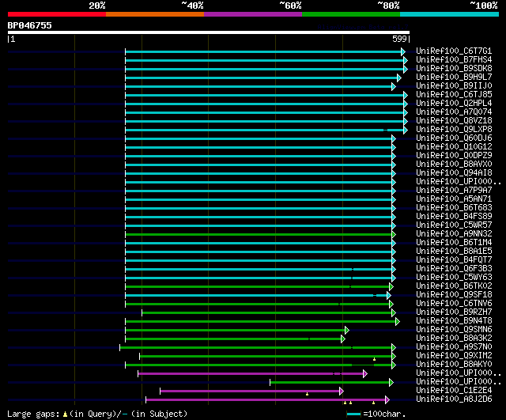The image size is (506, 420).
Task: Select the UniRef100_C6TNV6 label
Action: (x=454, y=304)
